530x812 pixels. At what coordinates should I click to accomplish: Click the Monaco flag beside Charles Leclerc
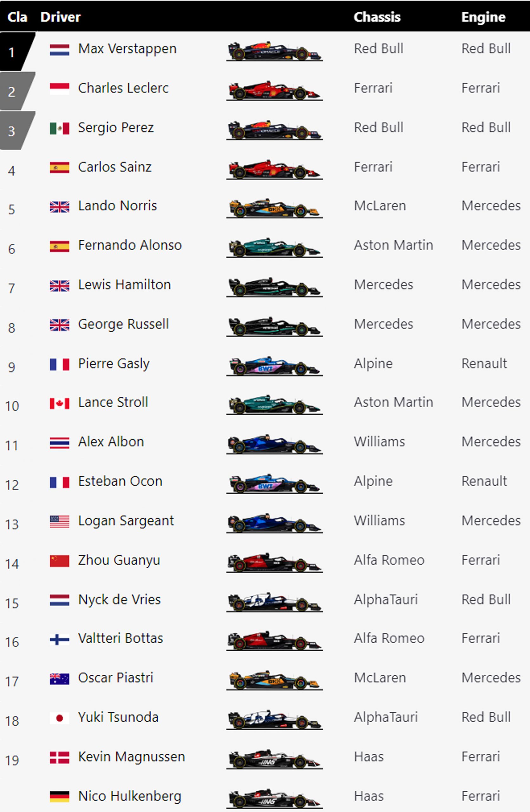[x=59, y=89]
